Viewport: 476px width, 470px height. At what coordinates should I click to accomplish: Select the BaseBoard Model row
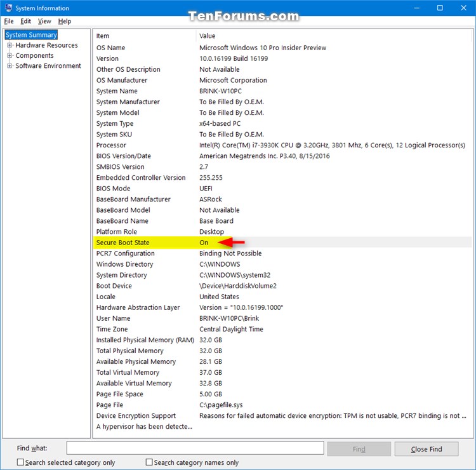282,210
